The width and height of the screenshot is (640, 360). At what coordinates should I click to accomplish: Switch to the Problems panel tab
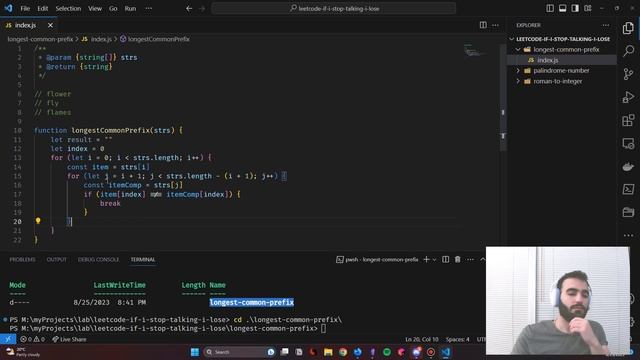click(x=22, y=259)
